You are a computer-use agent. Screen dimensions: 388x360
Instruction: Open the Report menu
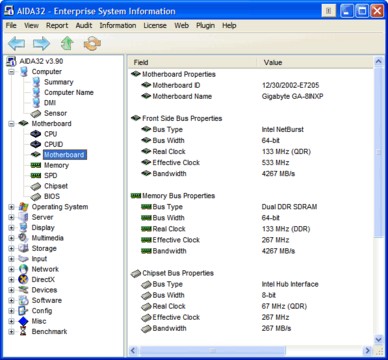tap(57, 26)
